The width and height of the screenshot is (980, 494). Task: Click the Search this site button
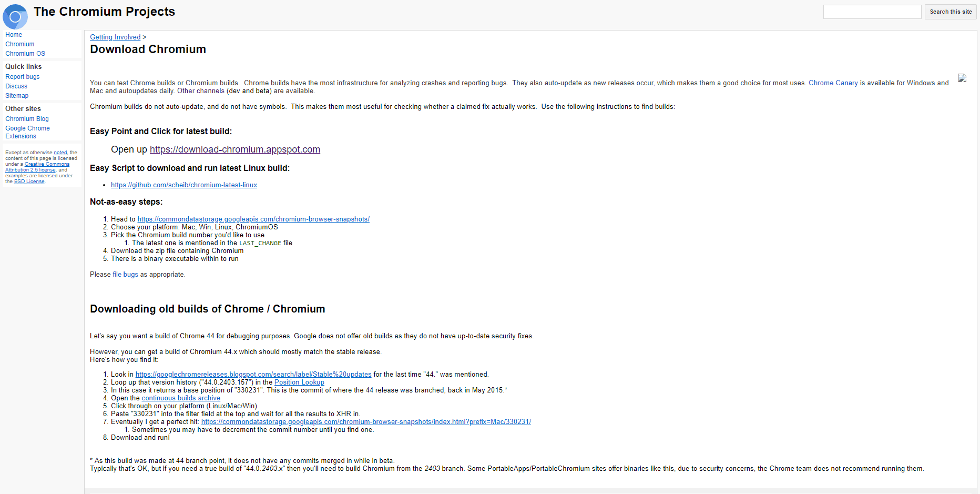tap(951, 12)
